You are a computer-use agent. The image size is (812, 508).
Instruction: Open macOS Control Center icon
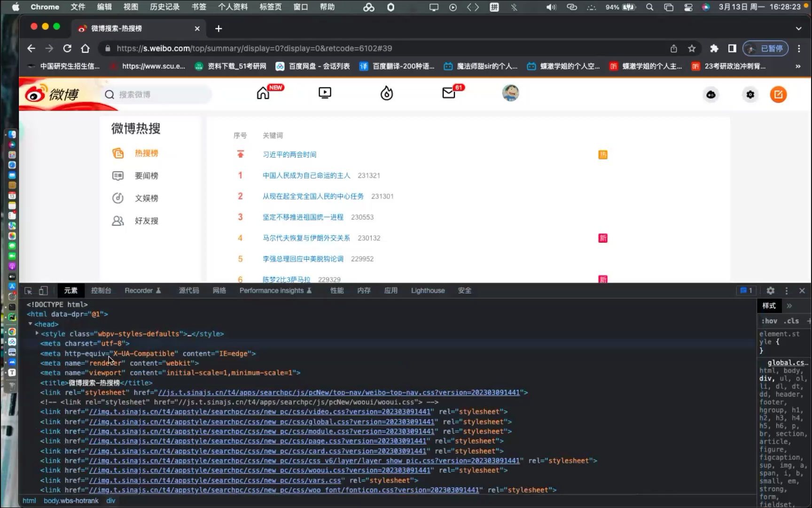coord(688,7)
